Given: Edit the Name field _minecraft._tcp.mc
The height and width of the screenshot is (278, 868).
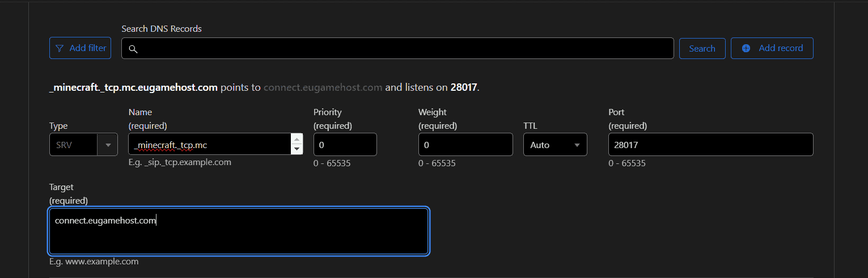Looking at the screenshot, I should coord(210,145).
